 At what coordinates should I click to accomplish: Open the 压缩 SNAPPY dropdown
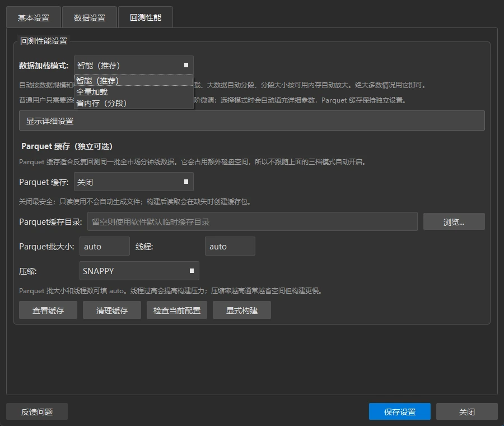[139, 271]
